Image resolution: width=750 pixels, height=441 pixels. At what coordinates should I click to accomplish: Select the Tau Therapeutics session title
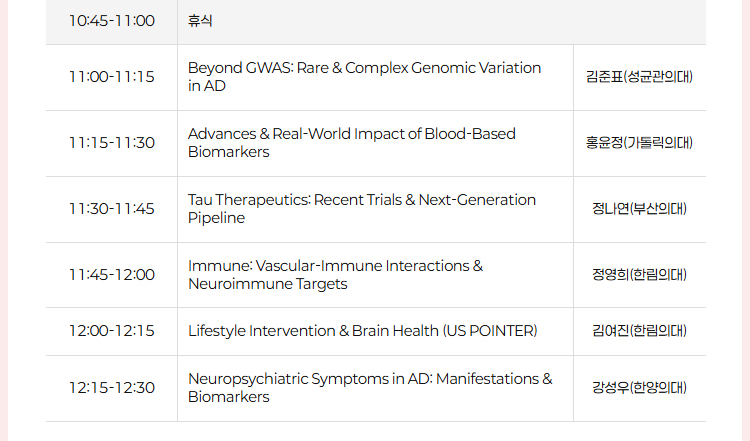click(x=362, y=209)
